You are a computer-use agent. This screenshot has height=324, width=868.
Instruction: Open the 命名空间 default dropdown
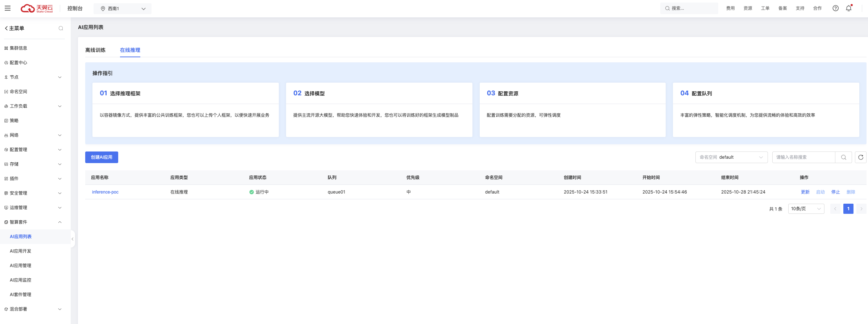(731, 157)
